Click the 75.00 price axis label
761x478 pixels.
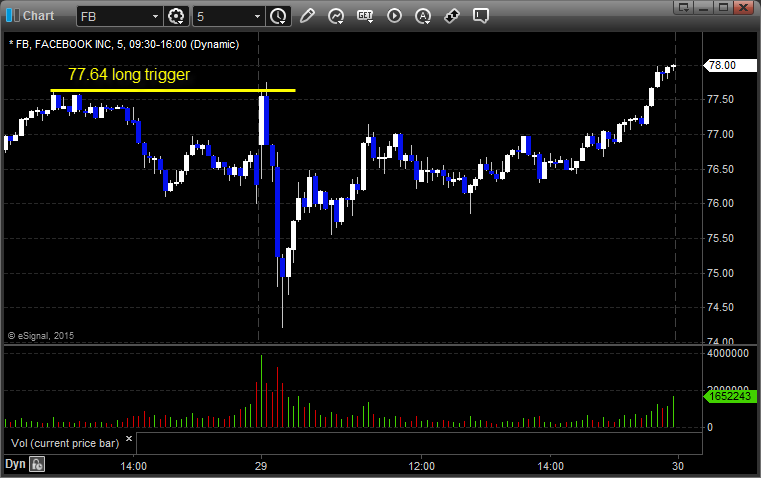[x=721, y=273]
